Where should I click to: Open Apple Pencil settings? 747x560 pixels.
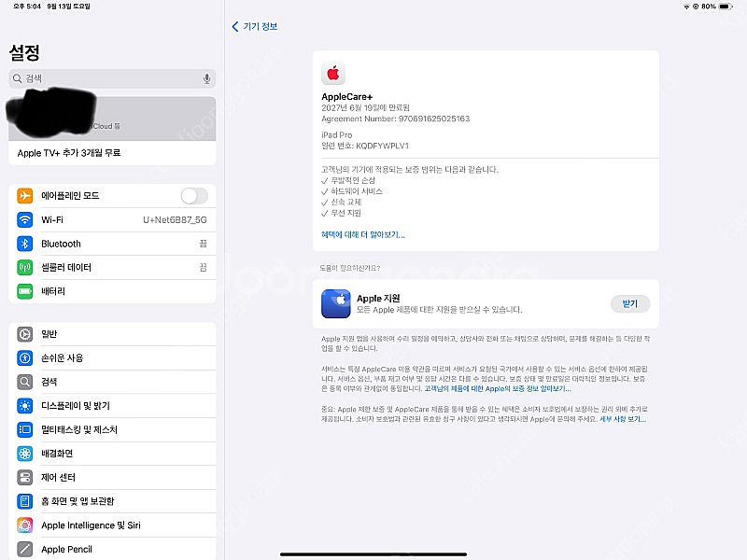(112, 549)
